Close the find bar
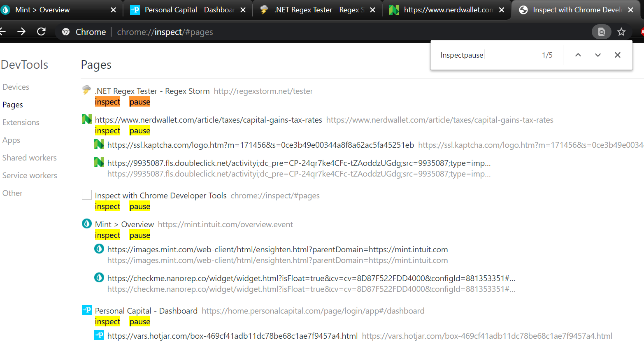 tap(618, 55)
